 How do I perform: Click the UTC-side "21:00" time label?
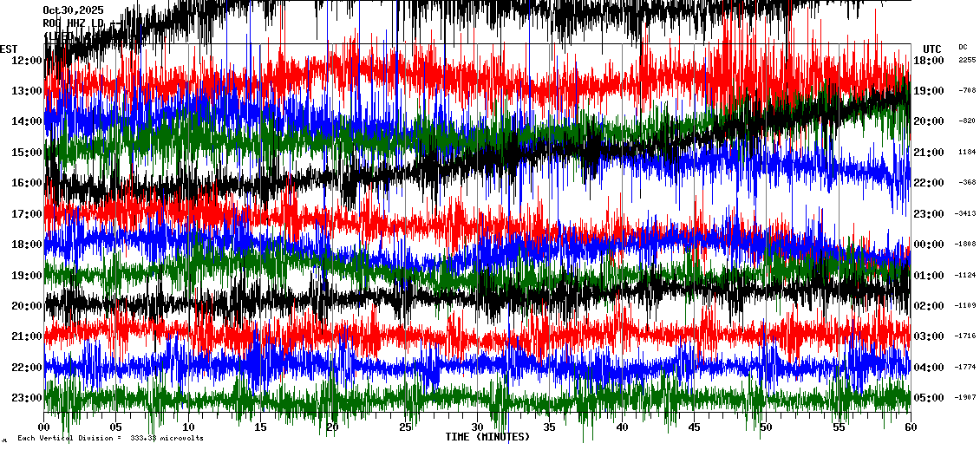[x=929, y=152]
